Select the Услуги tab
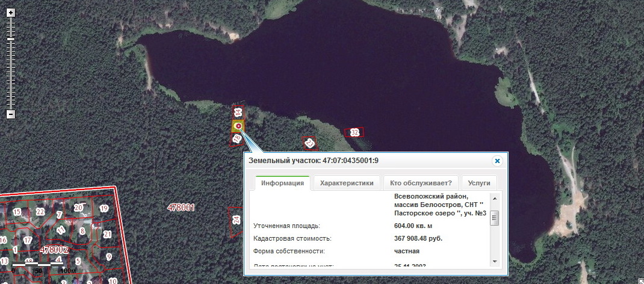 [479, 183]
